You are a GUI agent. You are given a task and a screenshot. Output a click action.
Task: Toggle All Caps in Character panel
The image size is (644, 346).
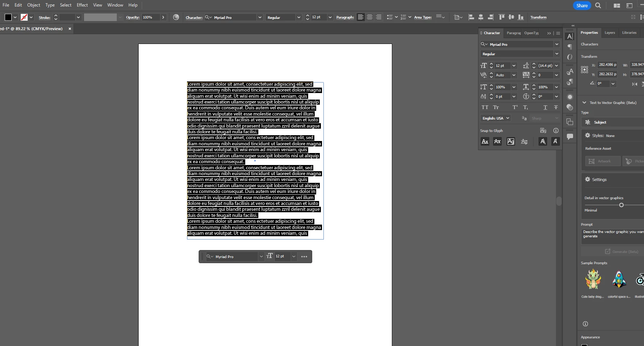485,107
